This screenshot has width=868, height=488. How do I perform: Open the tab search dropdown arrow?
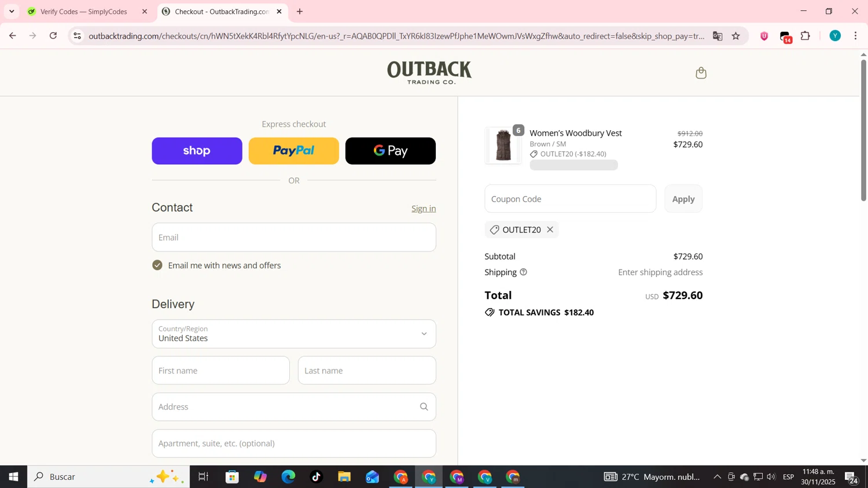tap(12, 12)
